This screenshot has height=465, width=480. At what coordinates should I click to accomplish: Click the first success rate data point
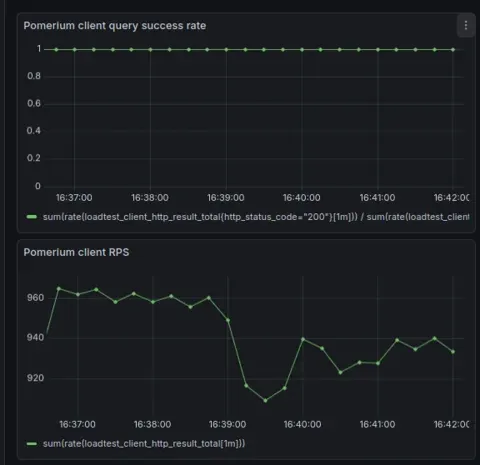click(56, 50)
